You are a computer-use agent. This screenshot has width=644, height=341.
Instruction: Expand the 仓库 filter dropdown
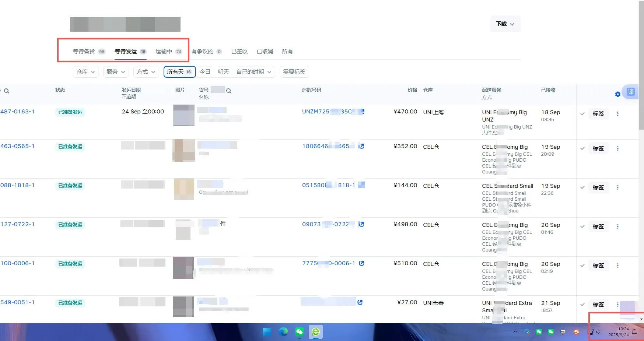tap(85, 72)
